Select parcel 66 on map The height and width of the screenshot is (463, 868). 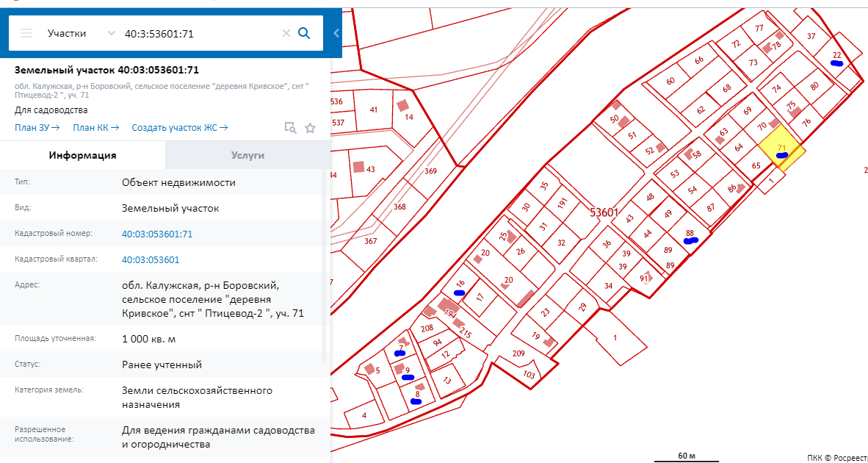(x=698, y=60)
